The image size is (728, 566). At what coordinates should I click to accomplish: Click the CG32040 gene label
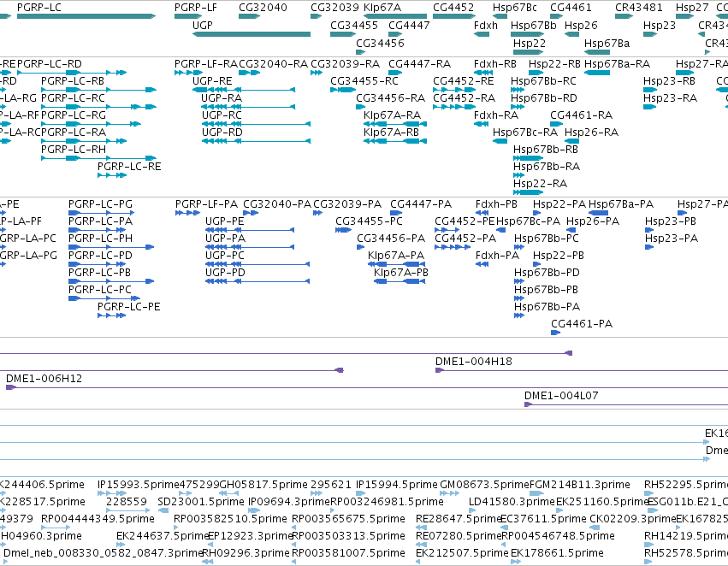[x=263, y=8]
